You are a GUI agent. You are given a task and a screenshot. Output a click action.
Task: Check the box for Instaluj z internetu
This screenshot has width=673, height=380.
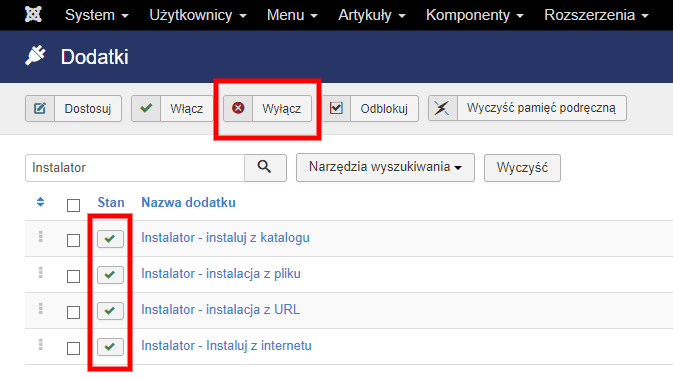pyautogui.click(x=73, y=349)
